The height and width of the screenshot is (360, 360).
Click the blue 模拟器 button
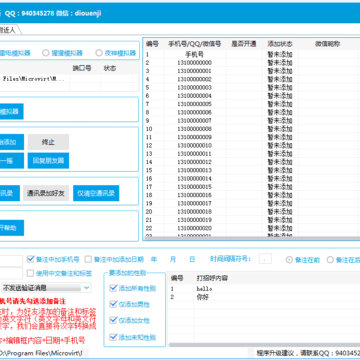12,111
